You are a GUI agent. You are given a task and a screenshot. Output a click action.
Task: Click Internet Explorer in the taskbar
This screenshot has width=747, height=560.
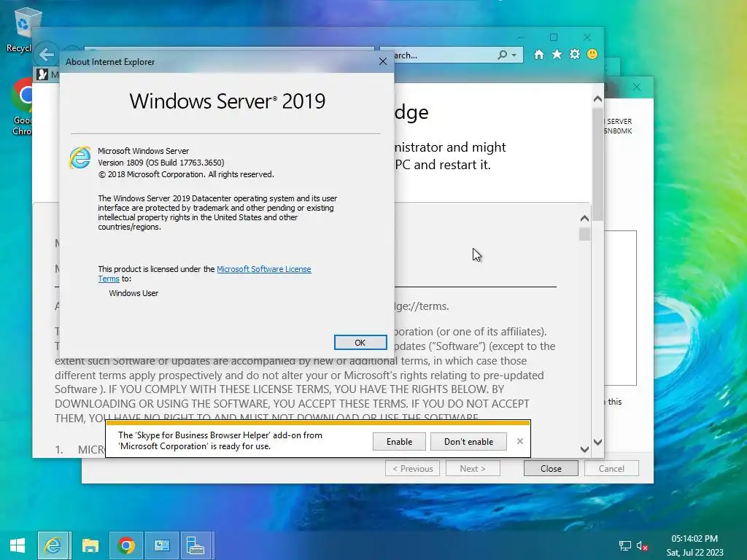pos(54,545)
